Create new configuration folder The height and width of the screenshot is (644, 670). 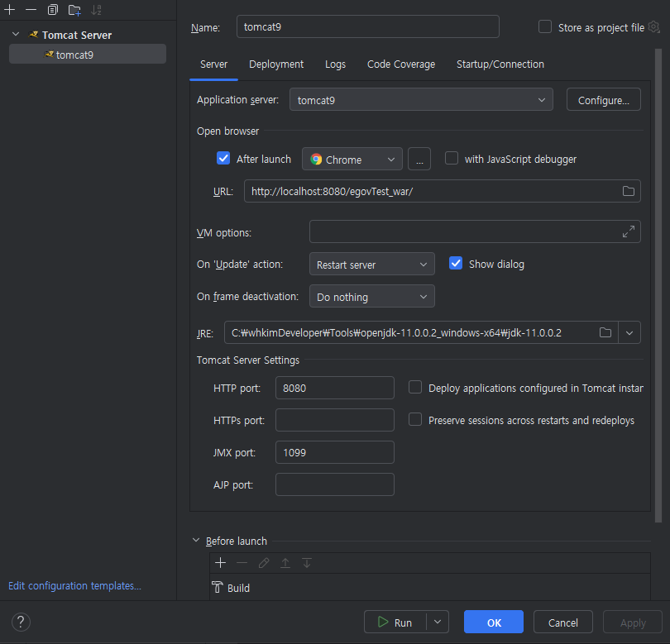tap(74, 10)
